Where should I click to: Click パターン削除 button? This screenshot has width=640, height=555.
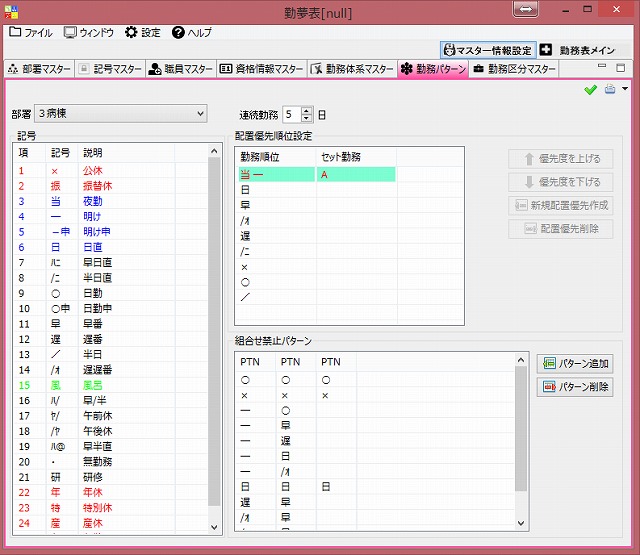(575, 386)
